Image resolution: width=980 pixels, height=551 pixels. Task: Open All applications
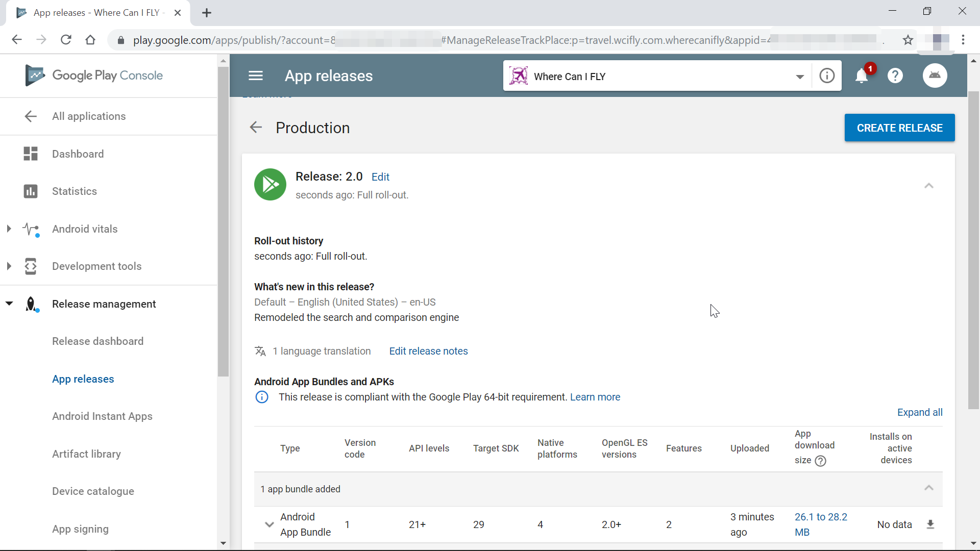coord(89,116)
